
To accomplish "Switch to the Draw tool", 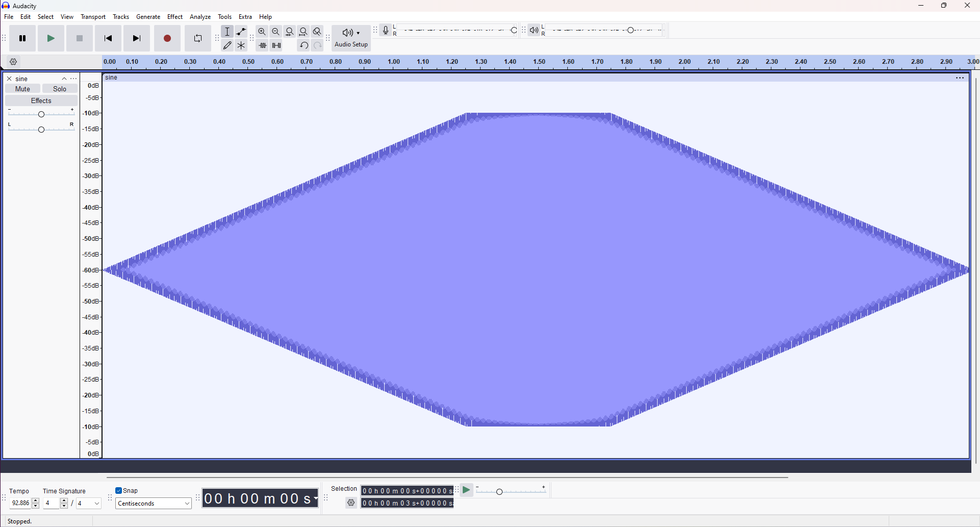I will (228, 45).
